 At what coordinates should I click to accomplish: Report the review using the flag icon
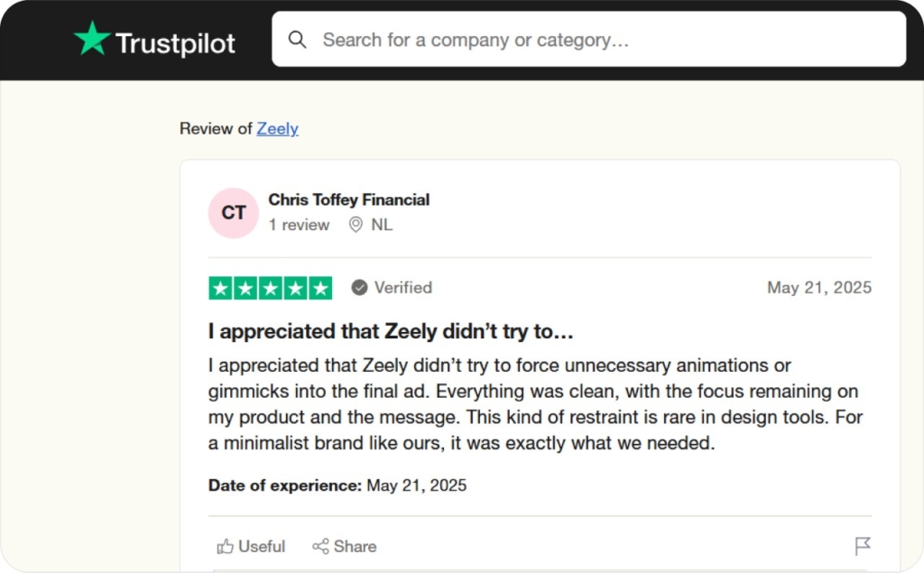coord(863,546)
